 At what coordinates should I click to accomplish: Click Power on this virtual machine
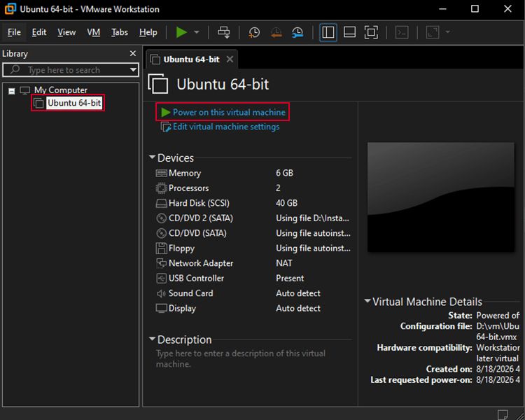229,112
